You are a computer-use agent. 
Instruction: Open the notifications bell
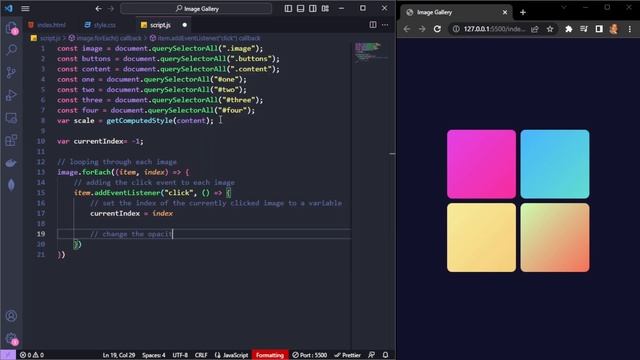[385, 355]
